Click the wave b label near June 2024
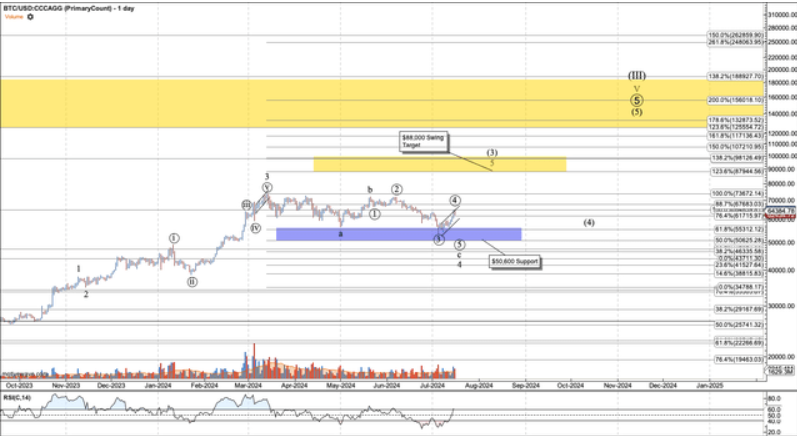This screenshot has height=436, width=797. pyautogui.click(x=369, y=188)
